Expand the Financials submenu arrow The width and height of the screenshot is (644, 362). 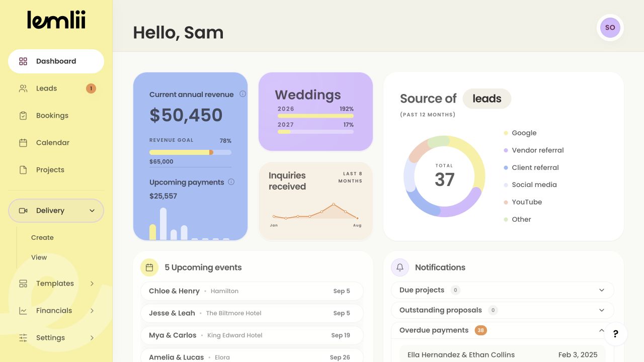[92, 311]
